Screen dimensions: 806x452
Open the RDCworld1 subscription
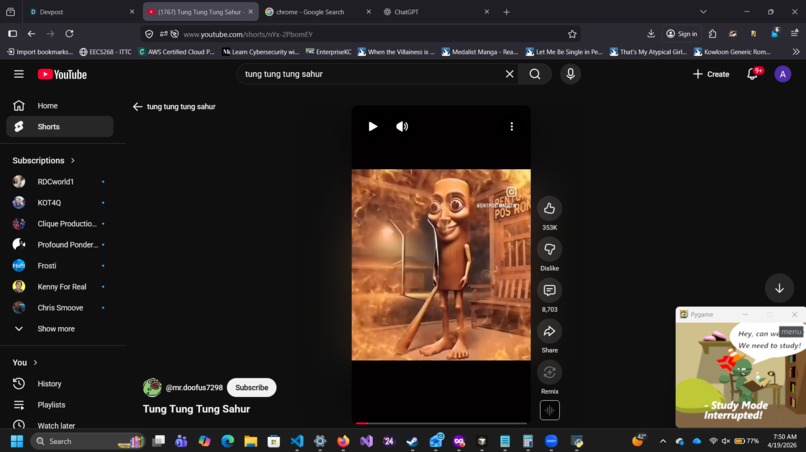(x=60, y=182)
